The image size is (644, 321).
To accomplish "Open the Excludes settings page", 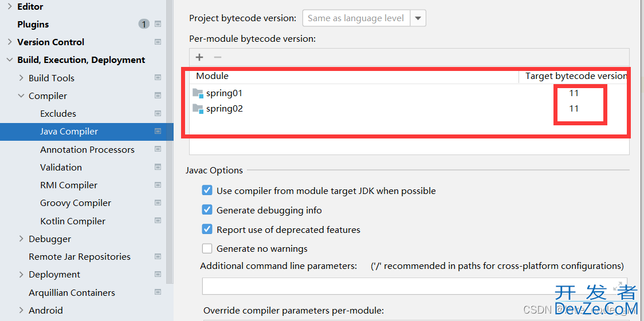I will click(x=58, y=113).
